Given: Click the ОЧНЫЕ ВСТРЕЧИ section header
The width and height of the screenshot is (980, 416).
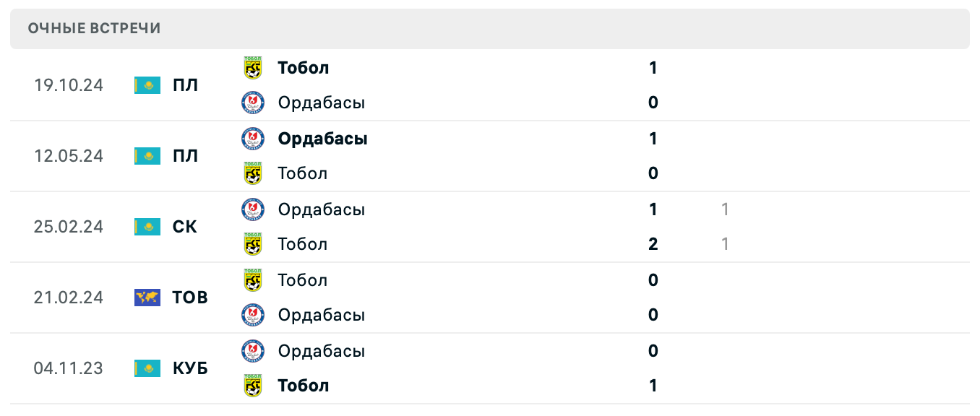Looking at the screenshot, I should (94, 29).
